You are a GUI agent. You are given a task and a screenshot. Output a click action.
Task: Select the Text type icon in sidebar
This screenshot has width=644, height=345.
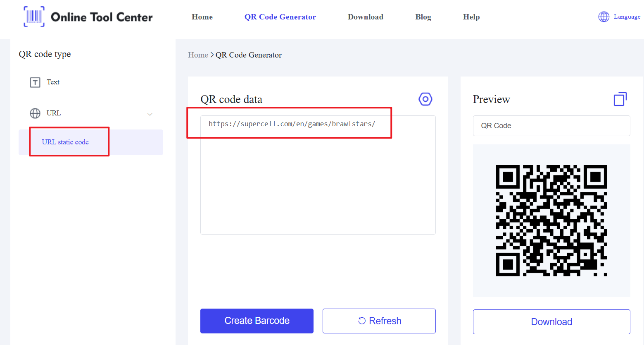click(x=35, y=82)
